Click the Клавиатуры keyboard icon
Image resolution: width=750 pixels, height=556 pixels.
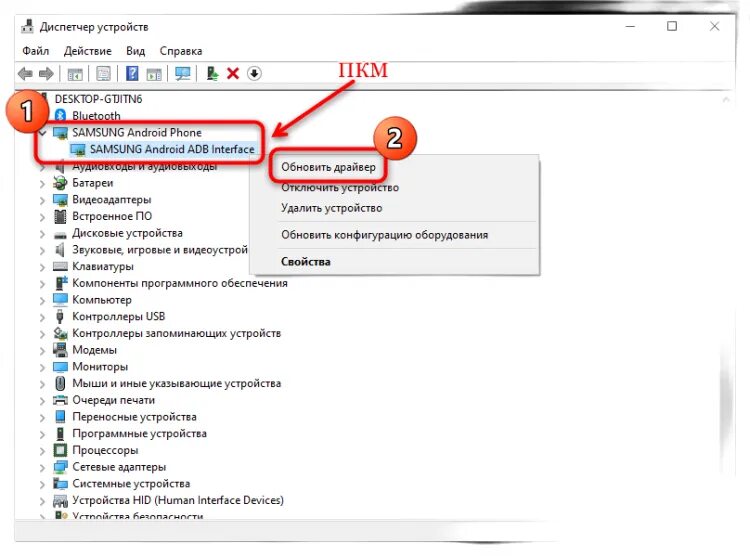60,267
